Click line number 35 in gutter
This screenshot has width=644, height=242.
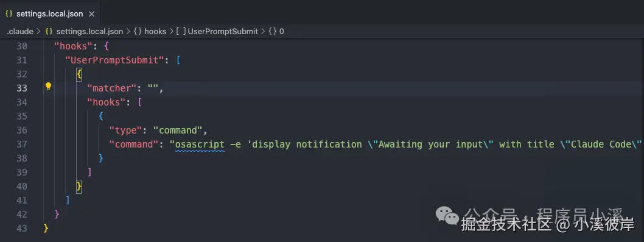[x=22, y=116]
